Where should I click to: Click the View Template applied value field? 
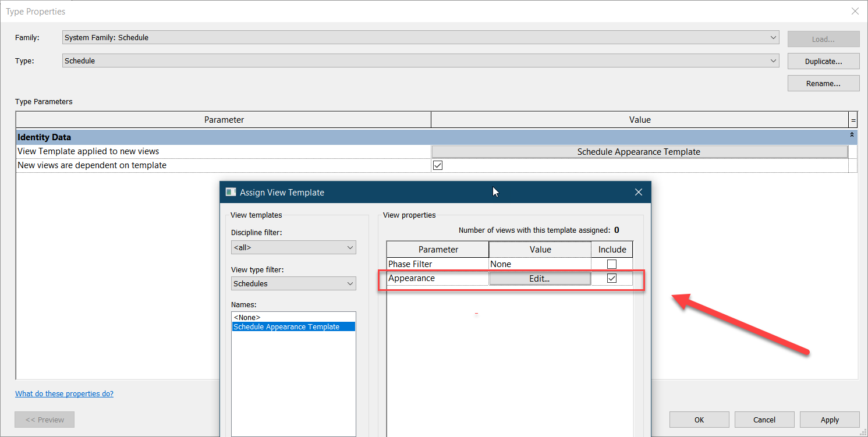click(x=638, y=151)
